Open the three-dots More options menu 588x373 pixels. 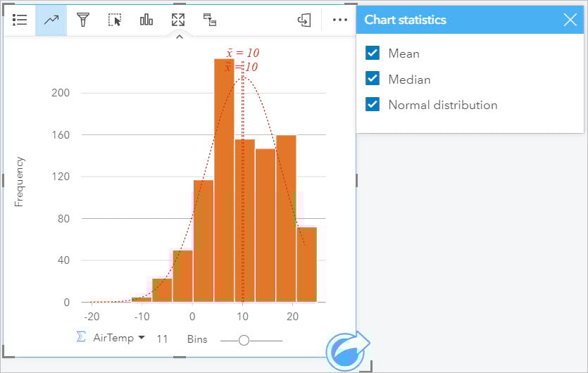pyautogui.click(x=339, y=20)
